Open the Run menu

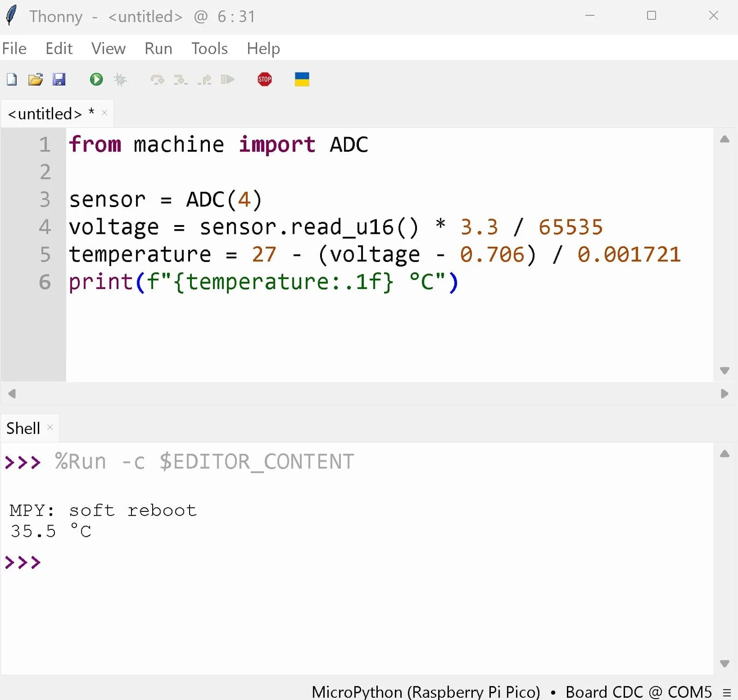coord(158,48)
